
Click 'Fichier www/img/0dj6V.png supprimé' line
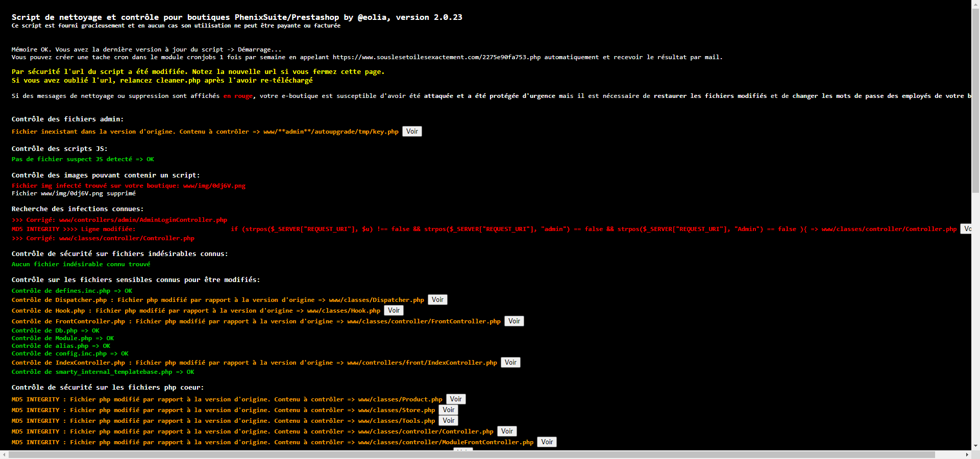tap(73, 193)
